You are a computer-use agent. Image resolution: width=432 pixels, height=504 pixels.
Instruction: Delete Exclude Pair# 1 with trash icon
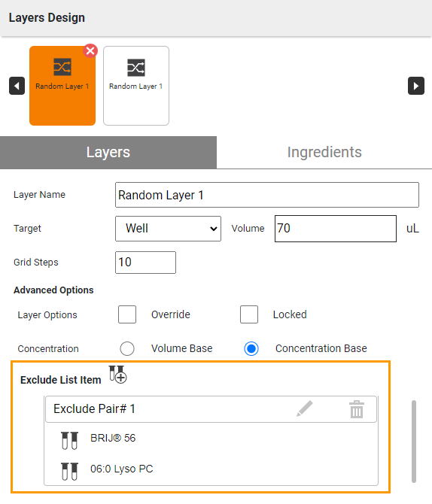coord(357,409)
